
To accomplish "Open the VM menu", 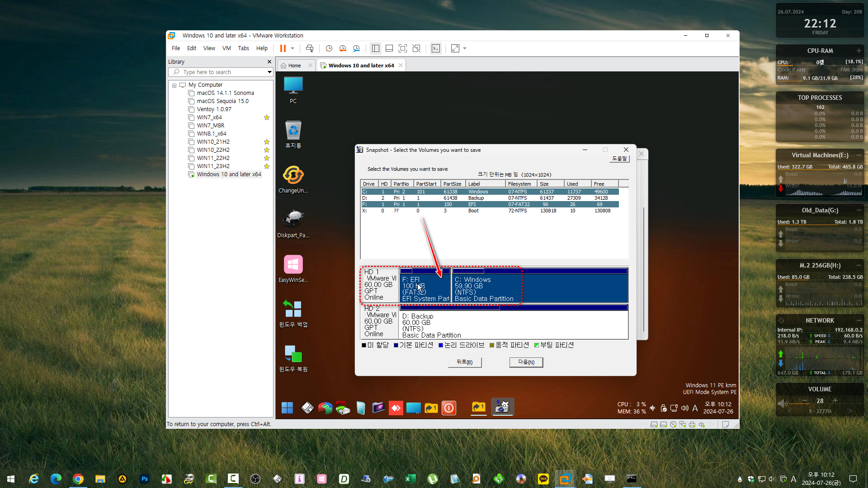I will 226,48.
